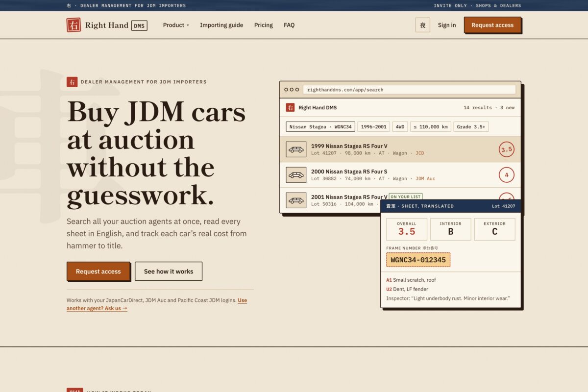The image size is (588, 392).
Task: Click the U2 Dent, LF fender note
Action: pos(407,289)
